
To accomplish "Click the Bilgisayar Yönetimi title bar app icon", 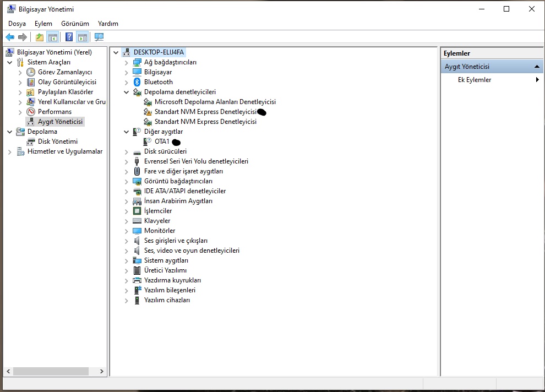I will 11,9.
